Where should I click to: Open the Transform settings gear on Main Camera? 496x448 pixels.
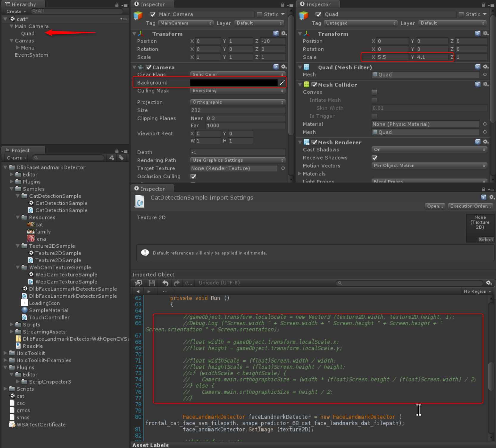tap(283, 33)
